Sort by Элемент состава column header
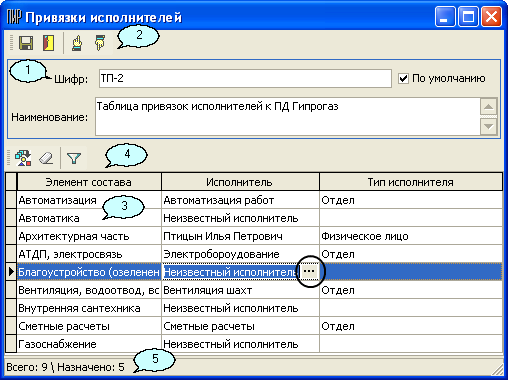508x380 pixels. pos(89,182)
